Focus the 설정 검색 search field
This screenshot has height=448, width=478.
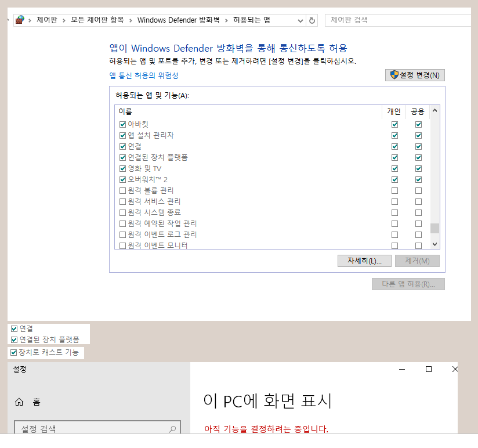(x=97, y=428)
